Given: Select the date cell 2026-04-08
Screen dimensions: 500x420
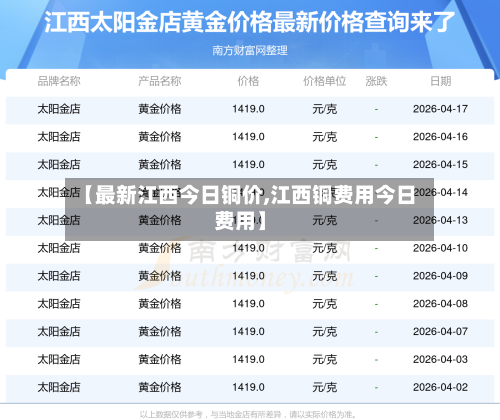Looking at the screenshot, I should 441,304.
